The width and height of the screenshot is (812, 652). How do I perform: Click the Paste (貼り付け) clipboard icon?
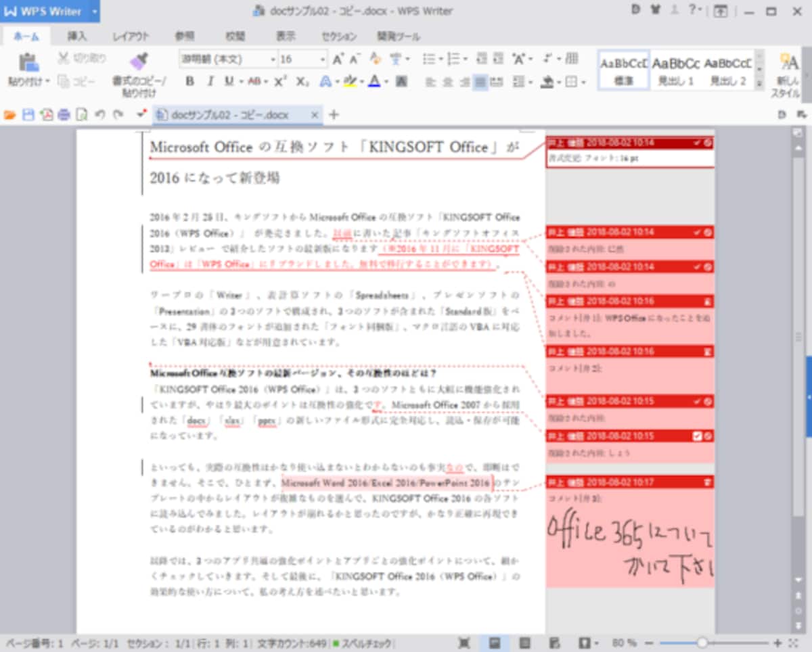click(x=28, y=62)
